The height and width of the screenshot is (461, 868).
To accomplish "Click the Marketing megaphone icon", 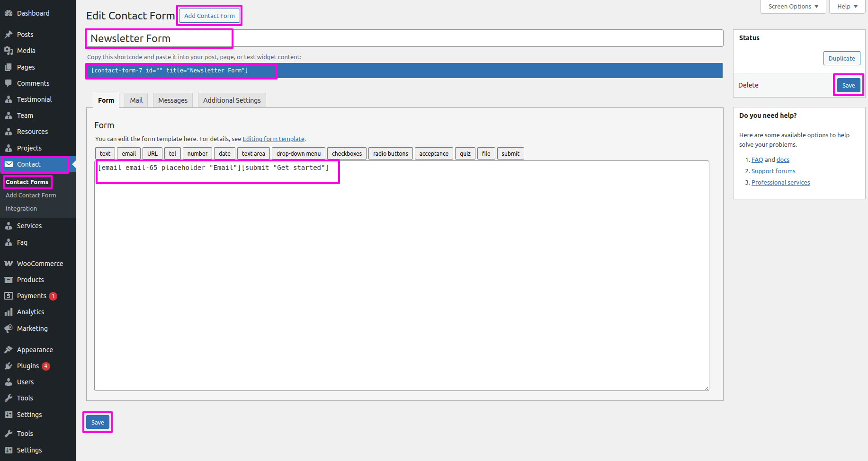I will (9, 328).
